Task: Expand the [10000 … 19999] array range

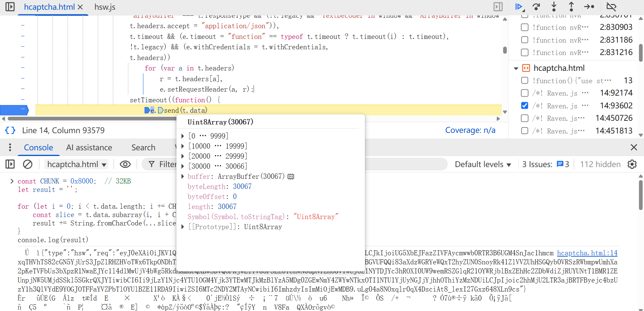Action: tap(182, 146)
